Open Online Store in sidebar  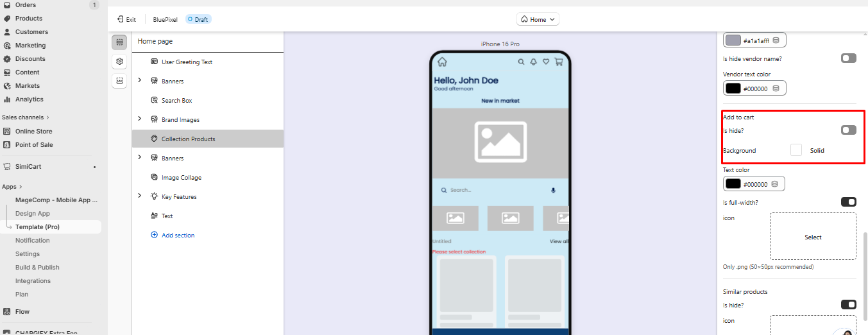[x=33, y=132]
